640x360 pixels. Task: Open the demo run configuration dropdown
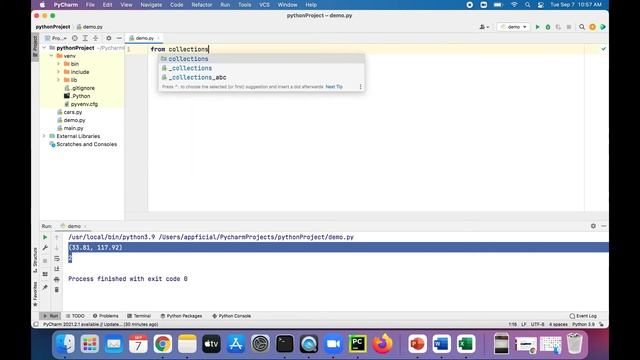click(x=513, y=27)
